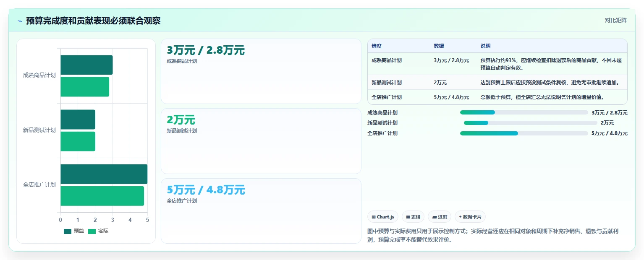Click the table value 5万元 / 4.8万元
This screenshot has height=260, width=644.
click(451, 97)
